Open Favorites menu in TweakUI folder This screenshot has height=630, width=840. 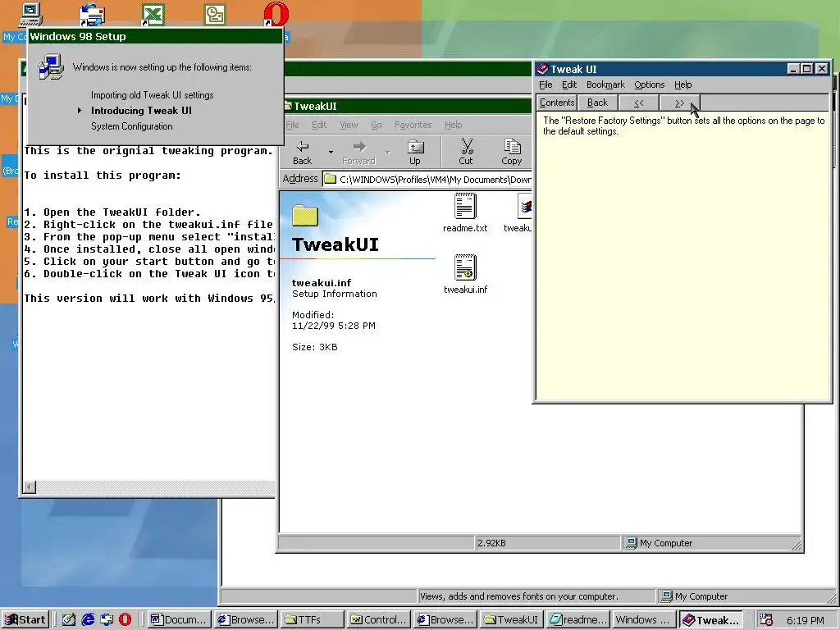[x=413, y=125]
